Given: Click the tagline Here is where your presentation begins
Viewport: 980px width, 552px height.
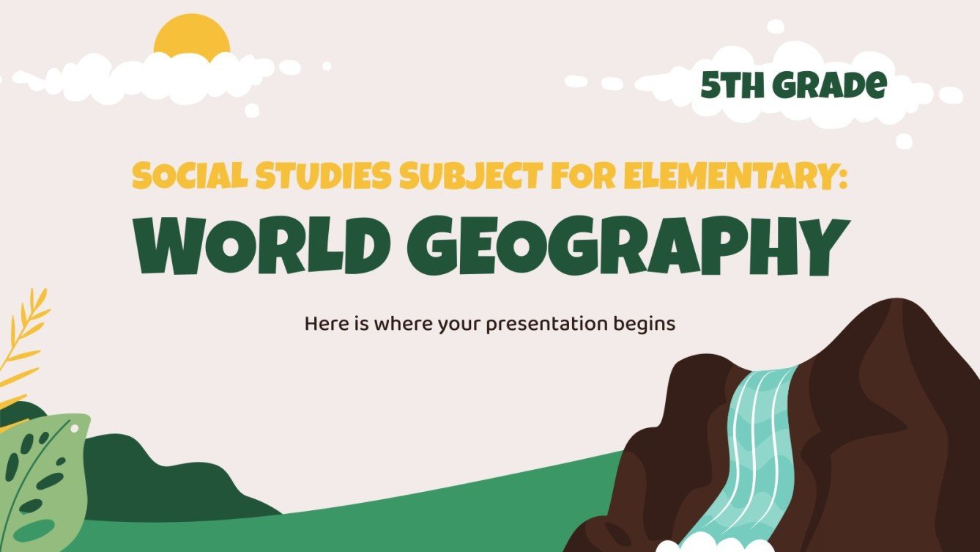Looking at the screenshot, I should 491,322.
